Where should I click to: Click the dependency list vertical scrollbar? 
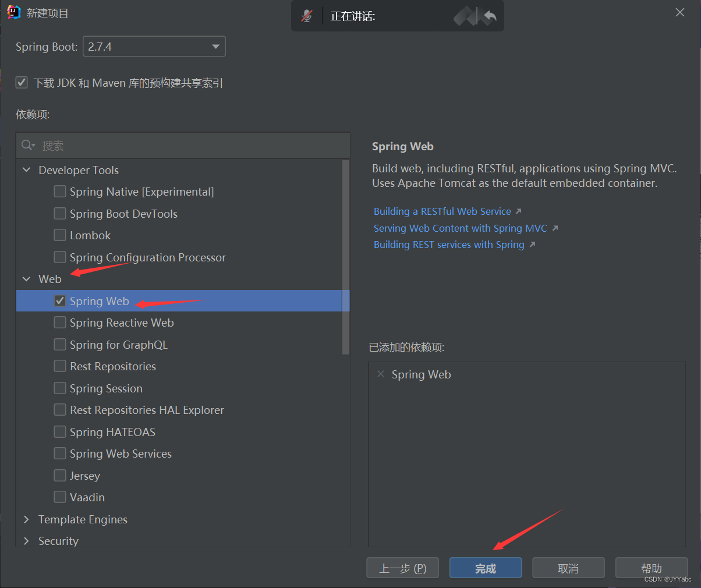click(346, 257)
